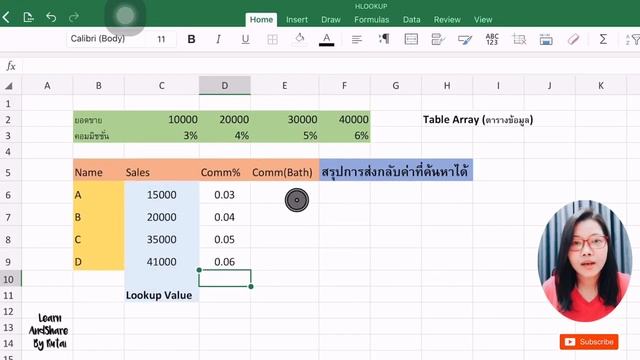Toggle underline formatting
The image size is (640, 360).
point(245,39)
